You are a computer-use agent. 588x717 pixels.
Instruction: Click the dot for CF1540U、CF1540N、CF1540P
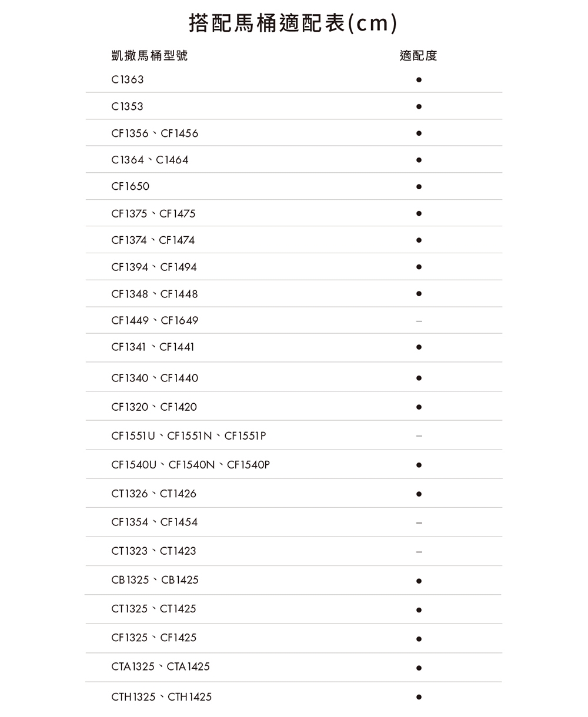click(x=418, y=465)
